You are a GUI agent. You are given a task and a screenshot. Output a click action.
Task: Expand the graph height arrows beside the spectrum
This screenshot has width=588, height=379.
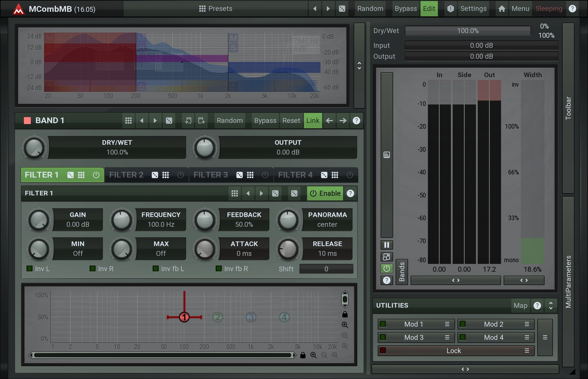[359, 66]
